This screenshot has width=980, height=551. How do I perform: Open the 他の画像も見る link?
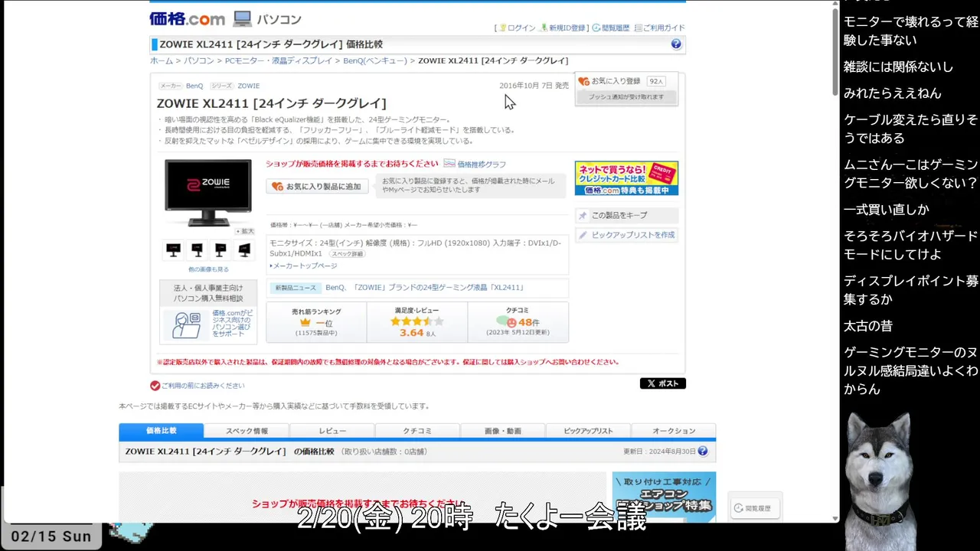[208, 269]
